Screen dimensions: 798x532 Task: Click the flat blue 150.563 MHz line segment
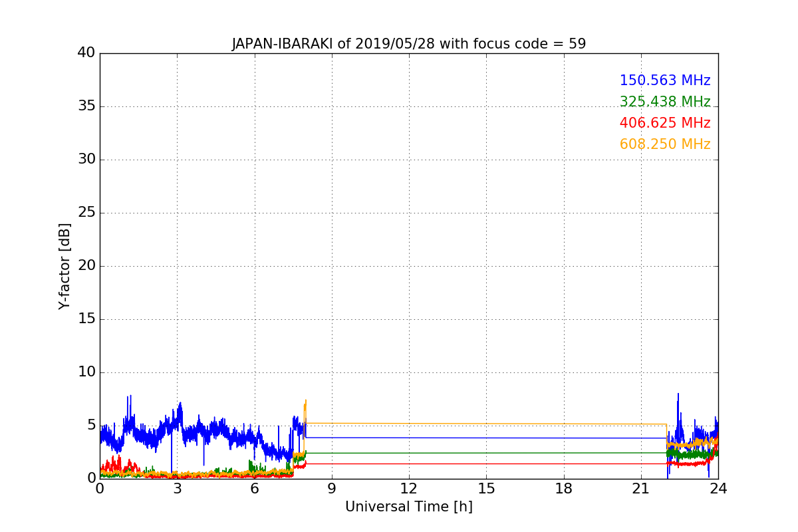pyautogui.click(x=485, y=438)
